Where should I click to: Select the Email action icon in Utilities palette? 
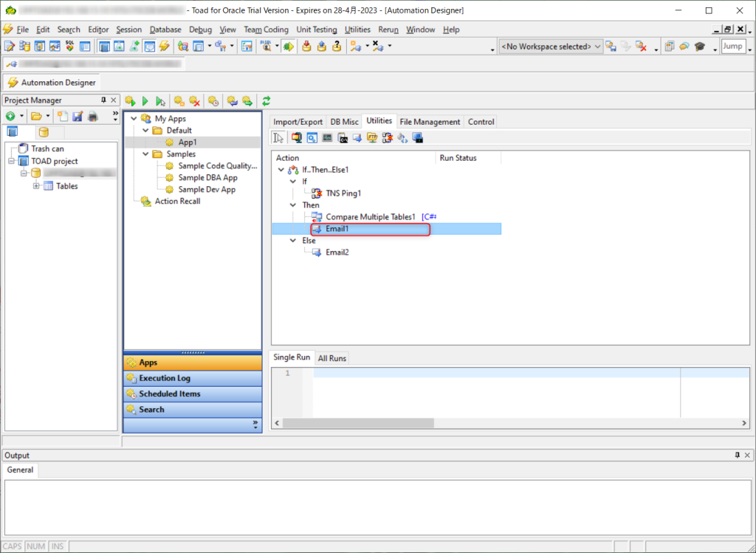(357, 138)
